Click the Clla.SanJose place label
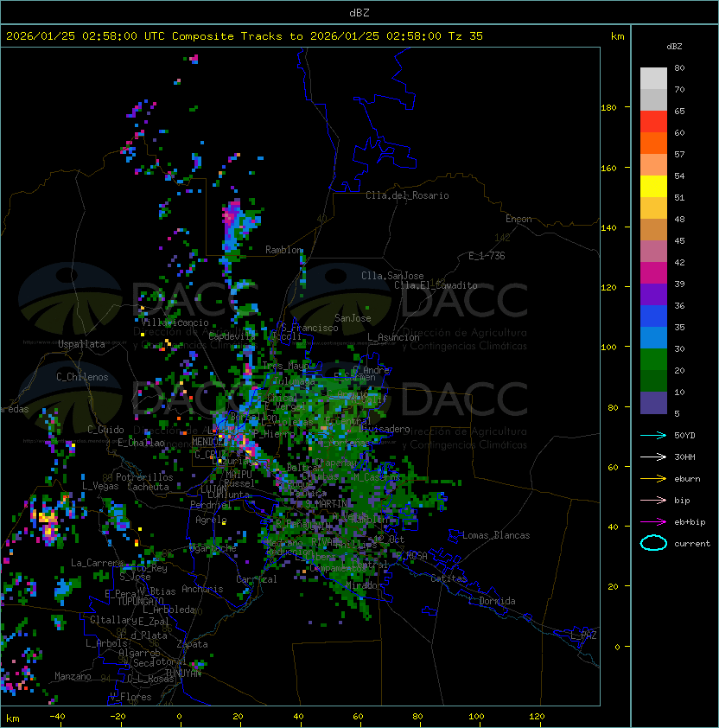 coord(392,276)
